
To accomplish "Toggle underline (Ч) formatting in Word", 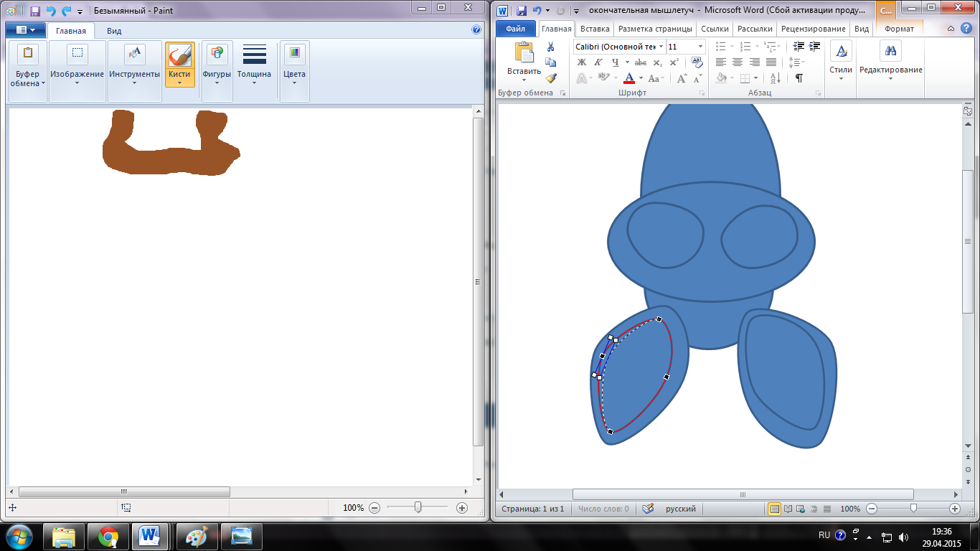I will pyautogui.click(x=616, y=62).
